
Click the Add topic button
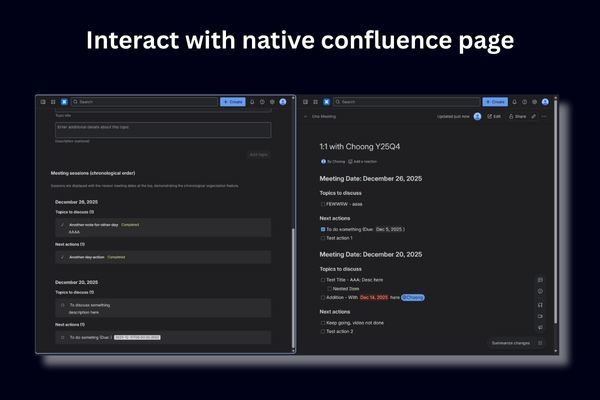pyautogui.click(x=259, y=155)
